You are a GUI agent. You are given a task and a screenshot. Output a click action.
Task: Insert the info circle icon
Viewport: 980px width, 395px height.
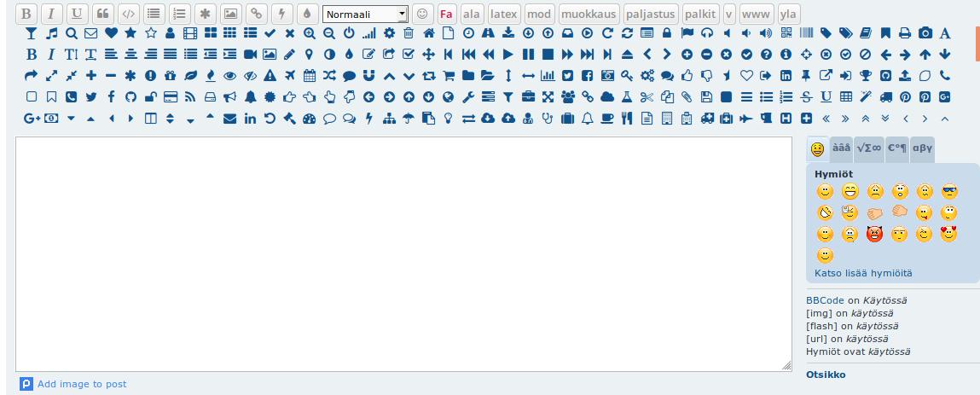point(786,55)
